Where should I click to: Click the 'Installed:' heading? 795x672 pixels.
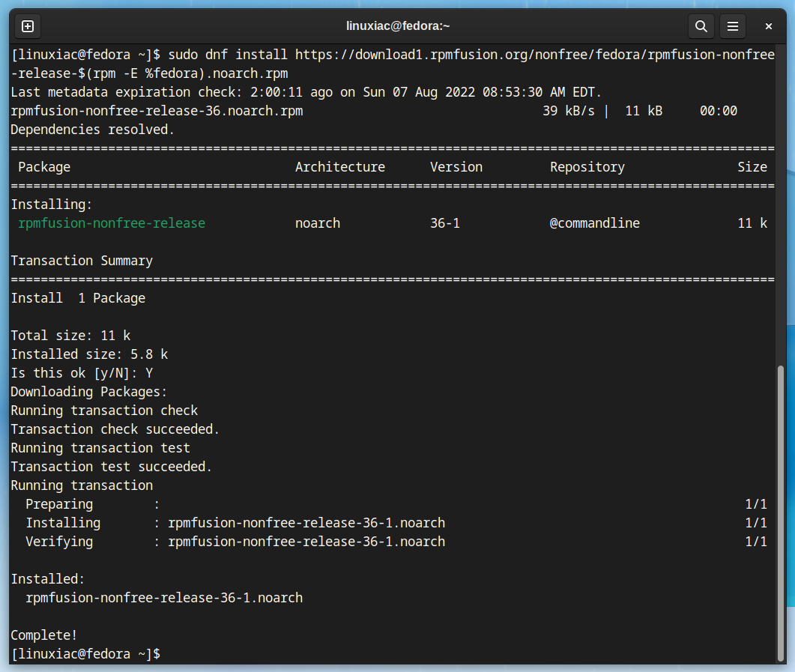[48, 579]
